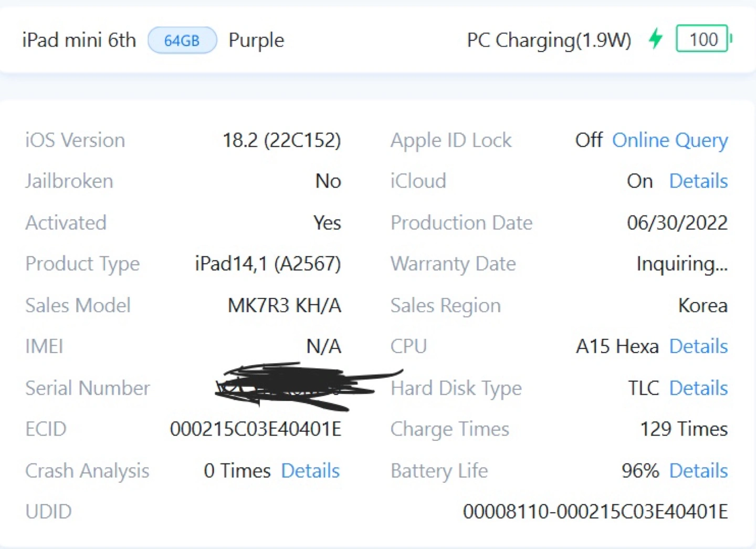The height and width of the screenshot is (549, 756).
Task: Click the PC Charging(1.9W) status text
Action: coord(549,40)
